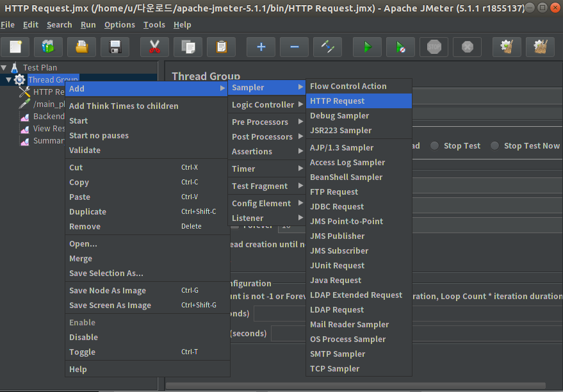Click Save Selection As... entry

point(147,273)
